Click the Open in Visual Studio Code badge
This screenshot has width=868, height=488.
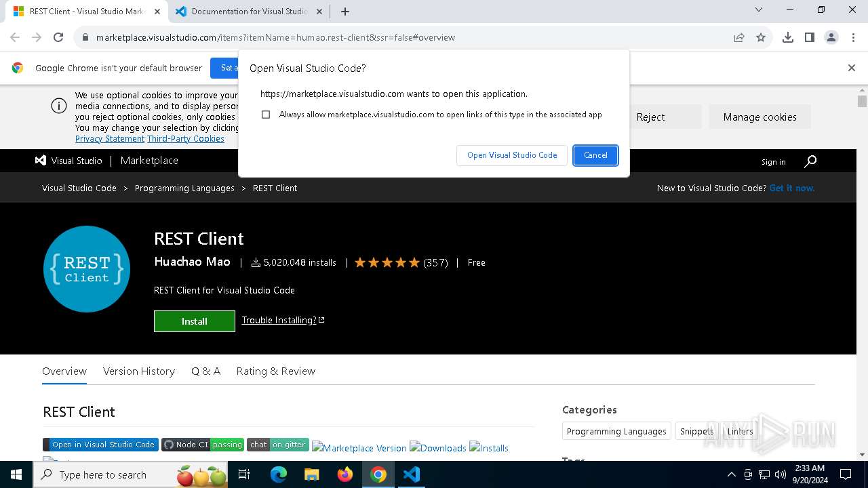click(x=100, y=445)
